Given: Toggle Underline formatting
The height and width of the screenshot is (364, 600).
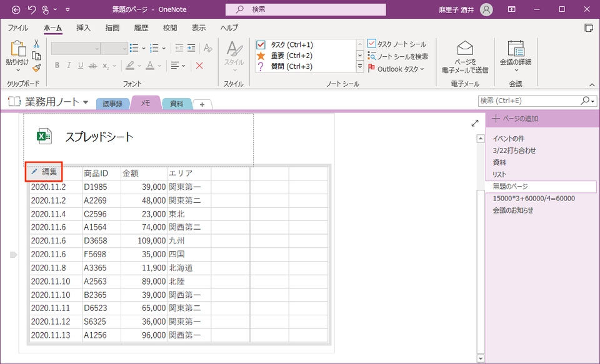Looking at the screenshot, I should coord(81,66).
